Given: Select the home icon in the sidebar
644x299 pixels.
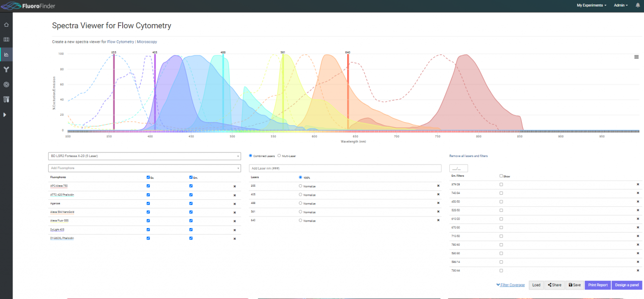Looking at the screenshot, I should click(6, 24).
